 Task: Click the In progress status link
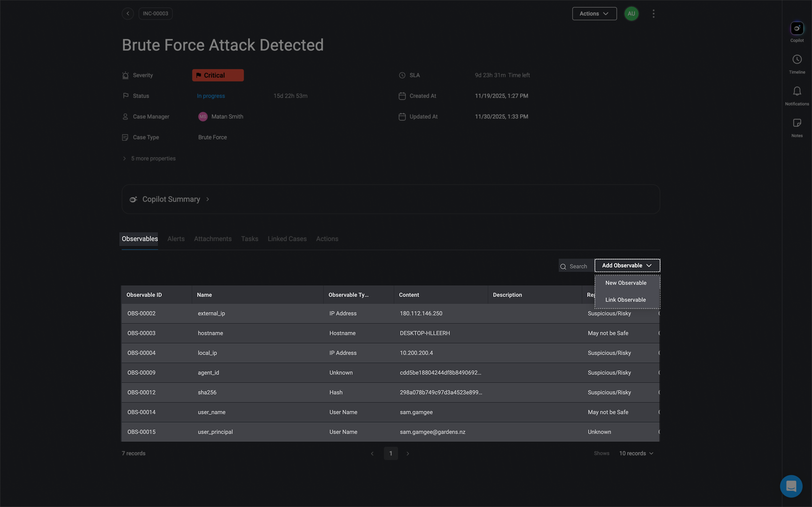pyautogui.click(x=211, y=96)
